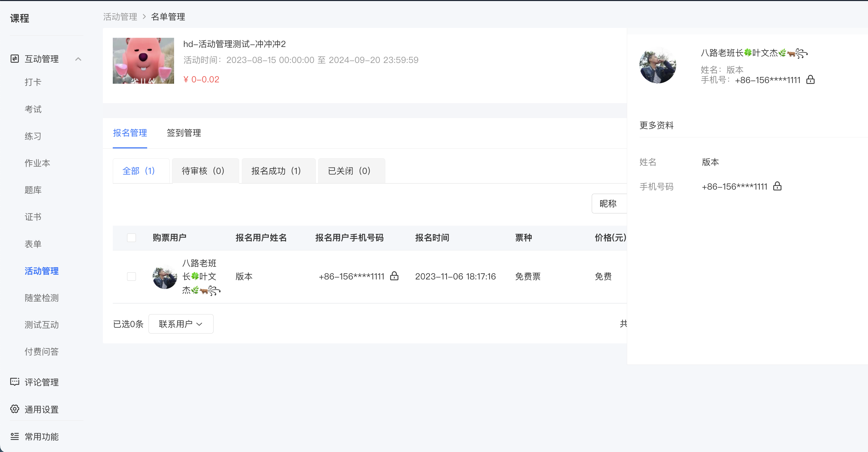Image resolution: width=868 pixels, height=452 pixels.
Task: Open 考试 in sidebar
Action: [33, 109]
